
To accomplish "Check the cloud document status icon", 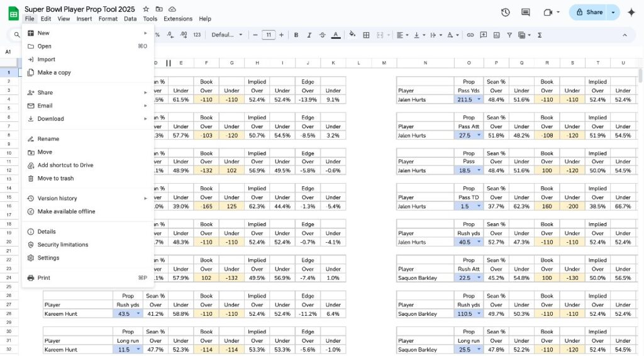I will pos(172,9).
